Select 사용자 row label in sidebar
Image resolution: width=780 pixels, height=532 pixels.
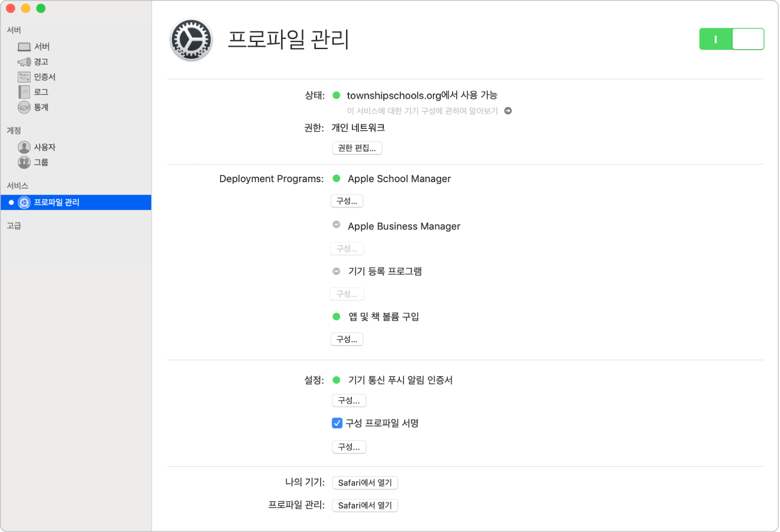45,147
